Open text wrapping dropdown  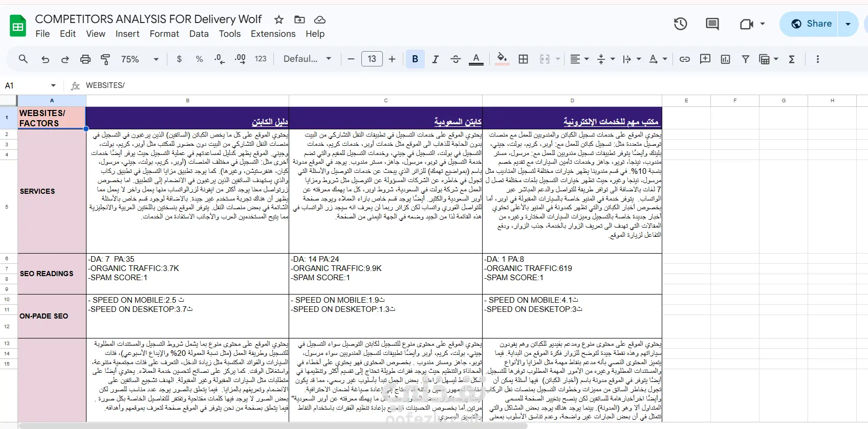pos(632,59)
